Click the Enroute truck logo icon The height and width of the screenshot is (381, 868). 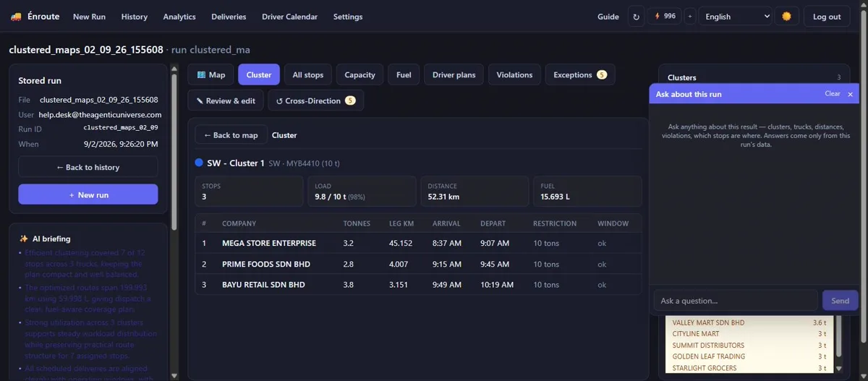(16, 17)
